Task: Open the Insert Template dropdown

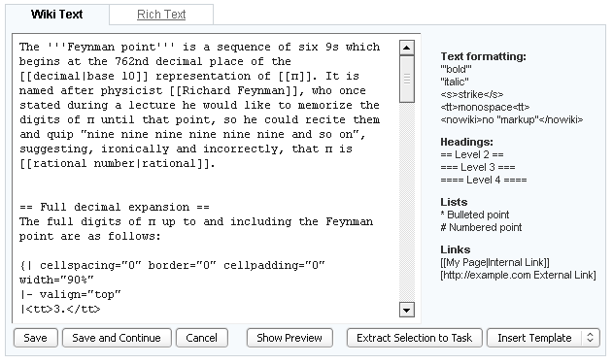Action: [x=543, y=338]
